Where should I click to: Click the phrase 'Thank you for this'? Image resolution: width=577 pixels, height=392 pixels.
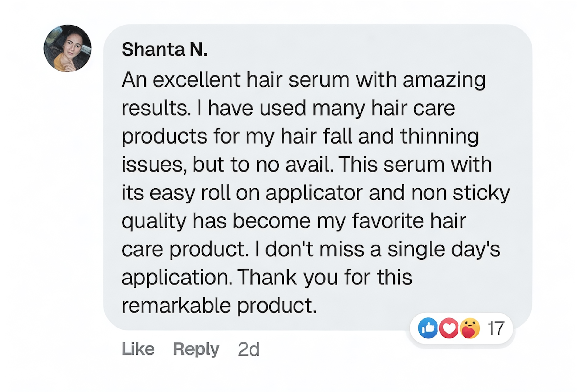325,277
